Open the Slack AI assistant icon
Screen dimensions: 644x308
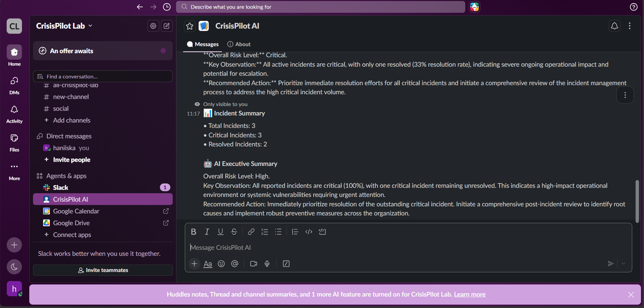[474, 7]
